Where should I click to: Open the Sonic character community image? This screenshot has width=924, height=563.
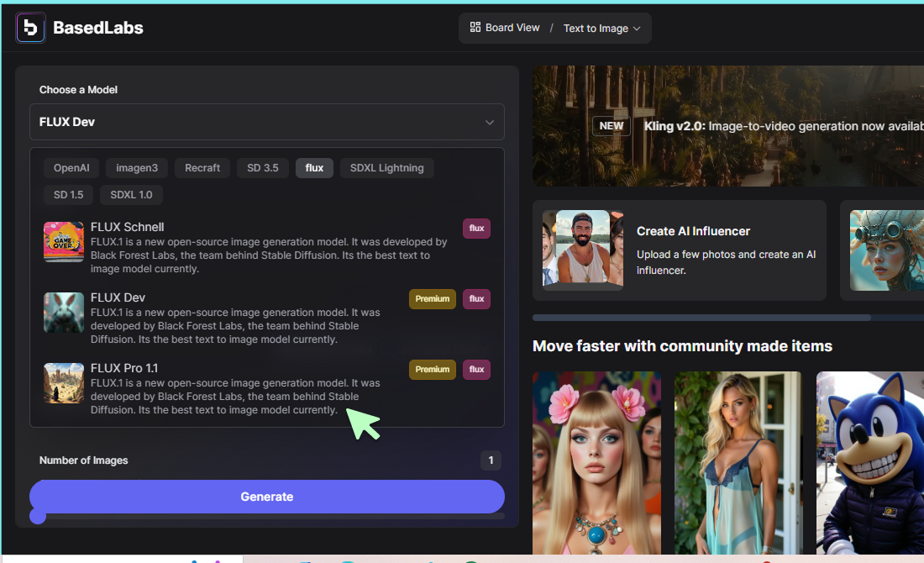coord(869,463)
